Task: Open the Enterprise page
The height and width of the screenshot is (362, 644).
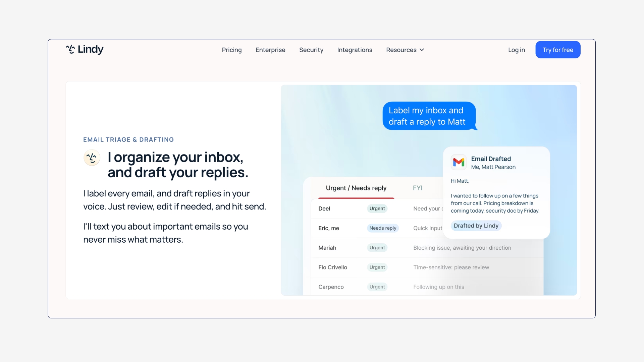Action: pyautogui.click(x=270, y=50)
